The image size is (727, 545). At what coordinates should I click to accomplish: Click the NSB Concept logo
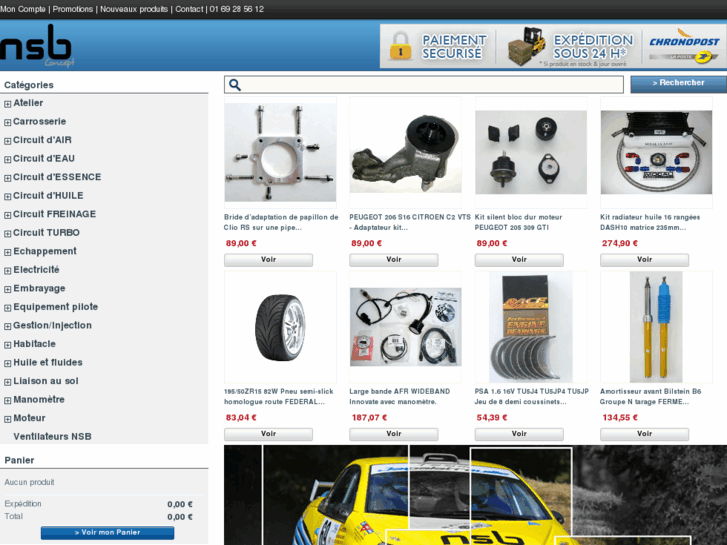coord(37,46)
